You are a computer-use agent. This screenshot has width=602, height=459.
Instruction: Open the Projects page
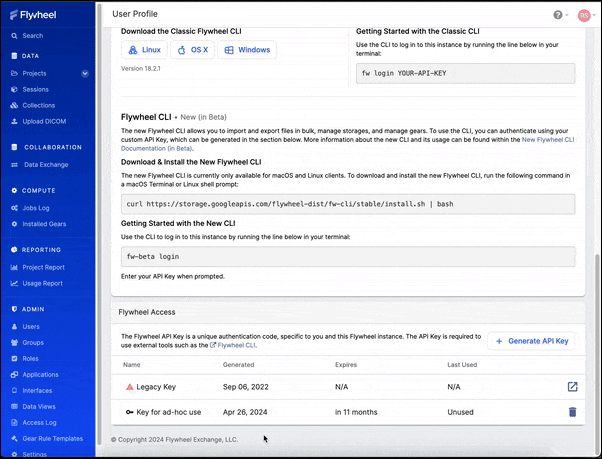click(34, 73)
